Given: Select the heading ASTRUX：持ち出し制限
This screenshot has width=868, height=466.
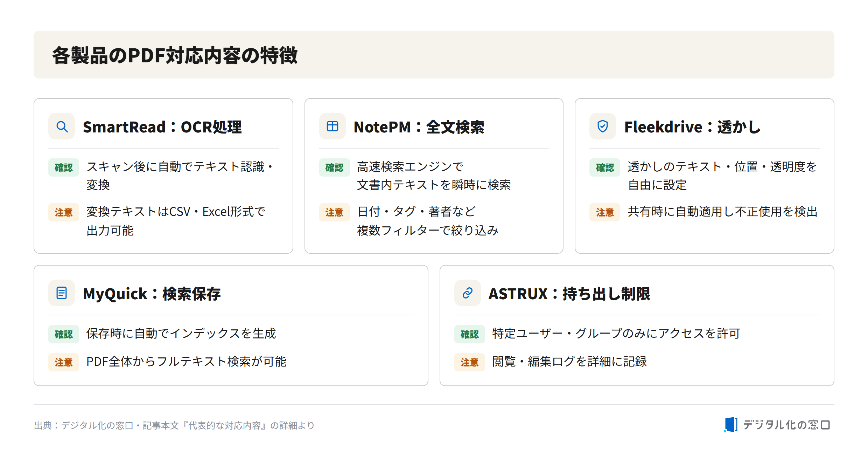Looking at the screenshot, I should point(569,294).
